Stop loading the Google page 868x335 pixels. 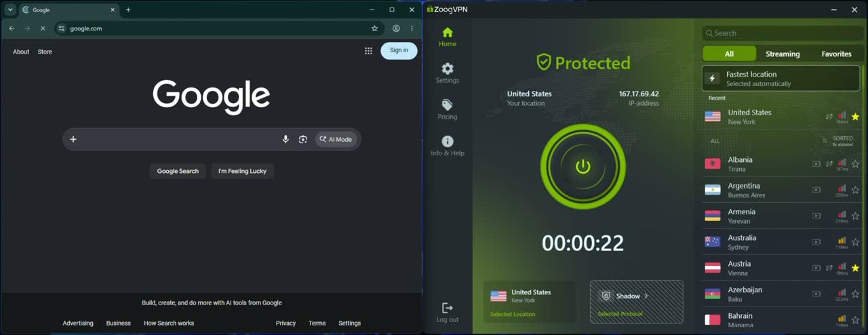42,28
